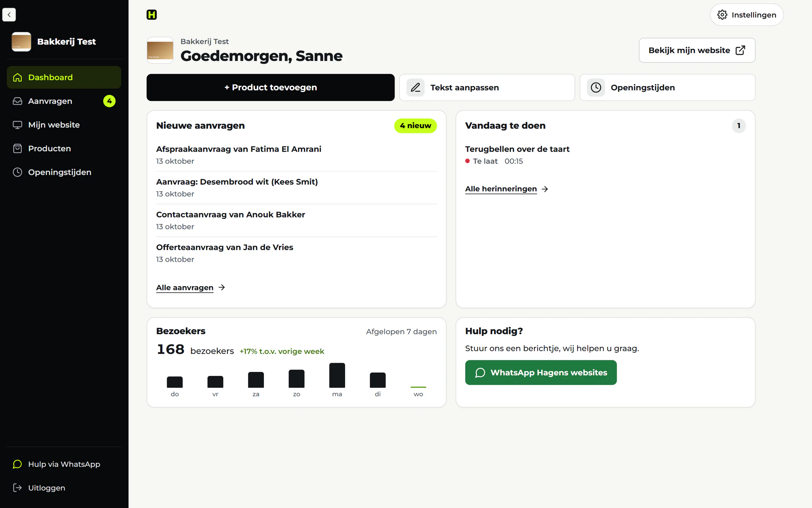Click the Vandaag te doen count badge

[x=739, y=126]
